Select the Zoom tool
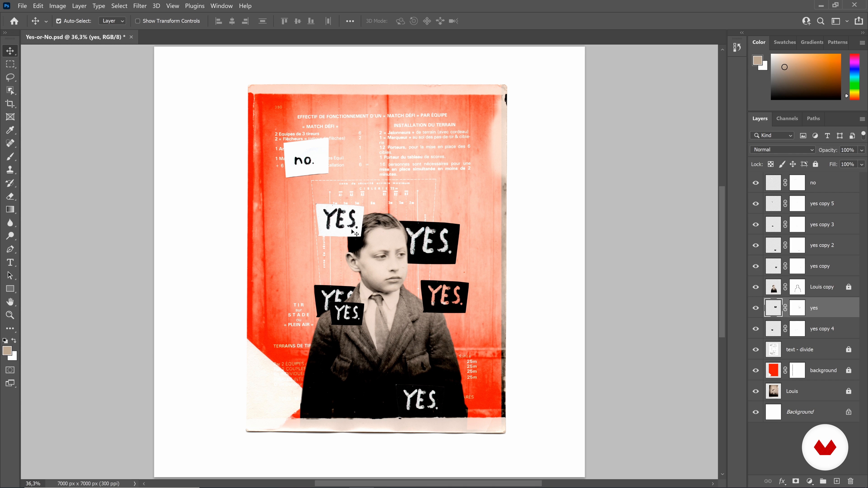The width and height of the screenshot is (868, 488). coord(10,315)
